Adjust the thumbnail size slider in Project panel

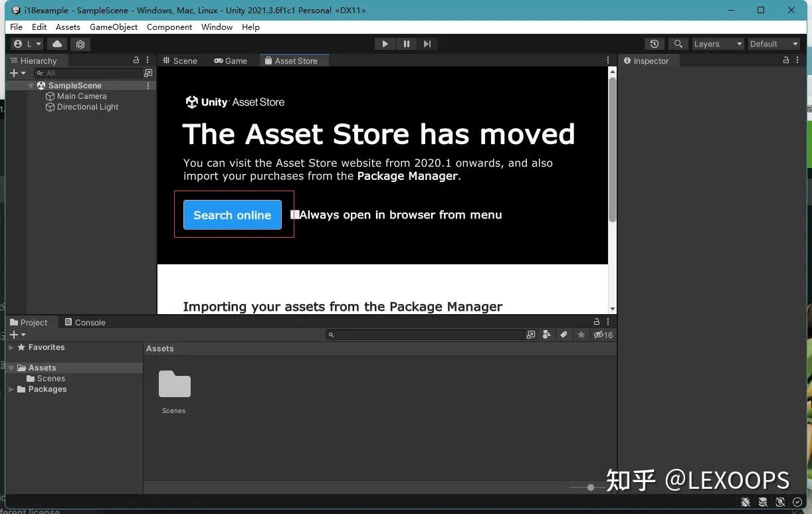[590, 487]
